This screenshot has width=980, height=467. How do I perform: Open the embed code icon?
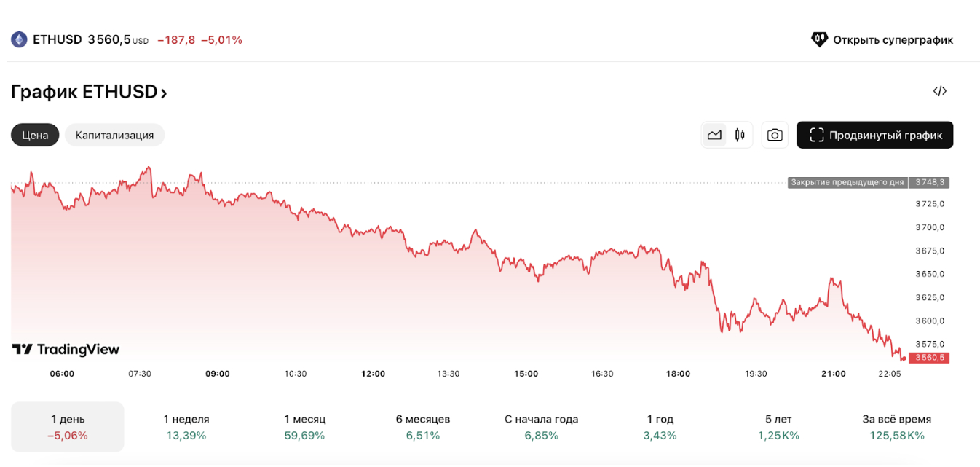tap(939, 91)
